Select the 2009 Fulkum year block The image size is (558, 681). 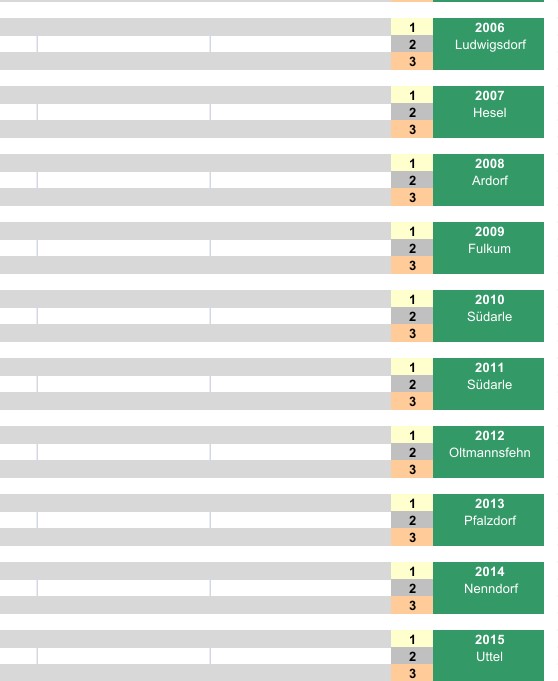[x=488, y=248]
